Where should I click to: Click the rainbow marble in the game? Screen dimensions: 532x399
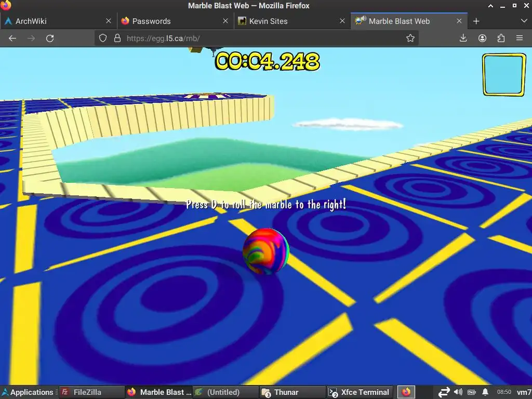(x=266, y=251)
